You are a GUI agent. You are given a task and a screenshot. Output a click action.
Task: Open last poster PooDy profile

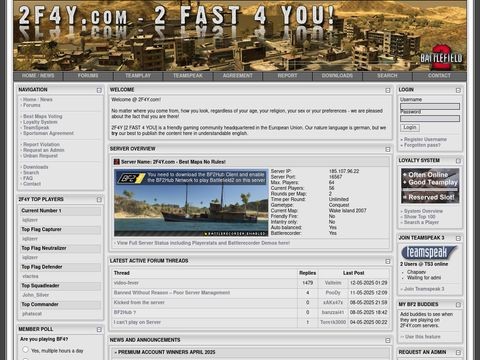tap(333, 293)
